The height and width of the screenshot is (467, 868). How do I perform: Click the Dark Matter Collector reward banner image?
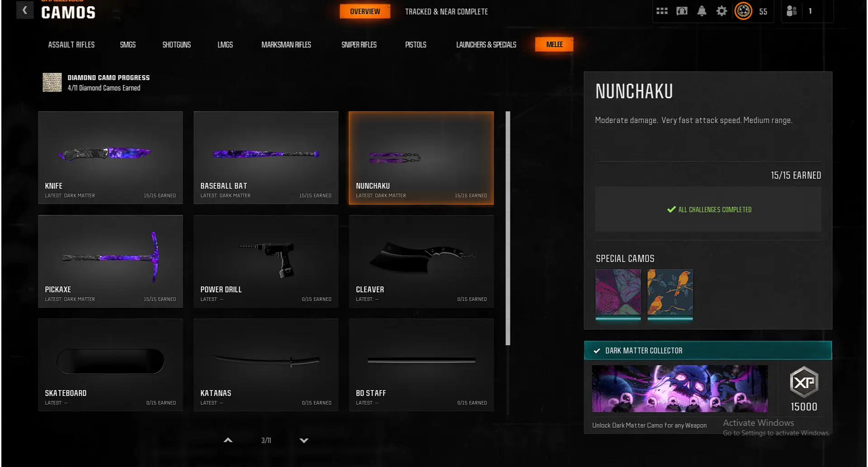tap(680, 389)
